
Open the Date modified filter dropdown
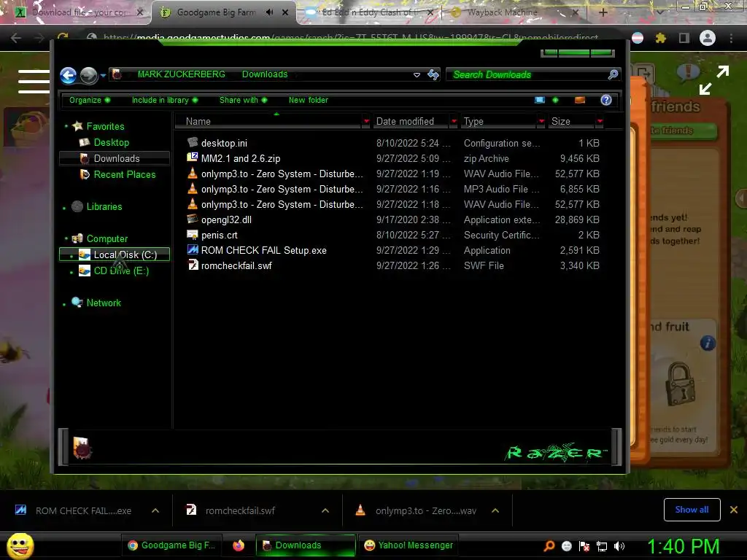pos(454,122)
